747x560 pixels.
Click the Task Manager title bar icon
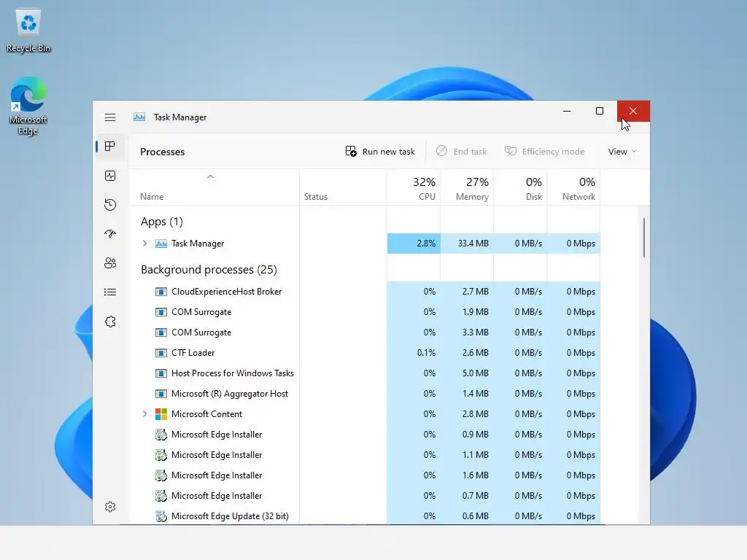139,117
